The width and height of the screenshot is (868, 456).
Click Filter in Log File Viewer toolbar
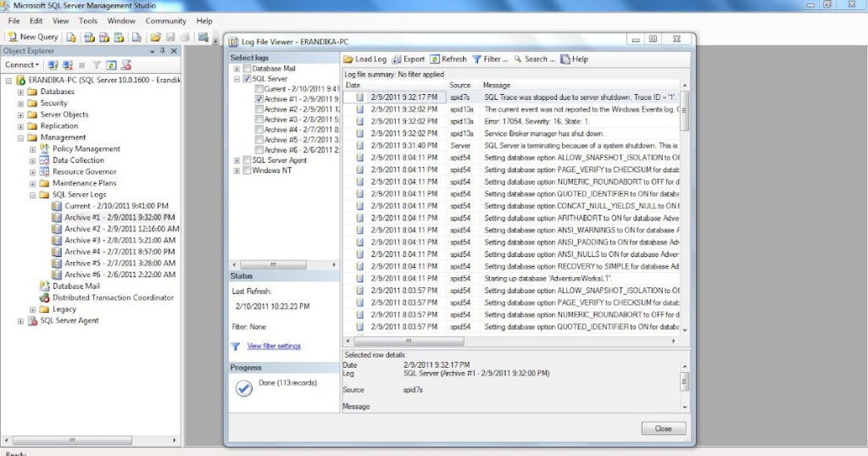tap(490, 58)
